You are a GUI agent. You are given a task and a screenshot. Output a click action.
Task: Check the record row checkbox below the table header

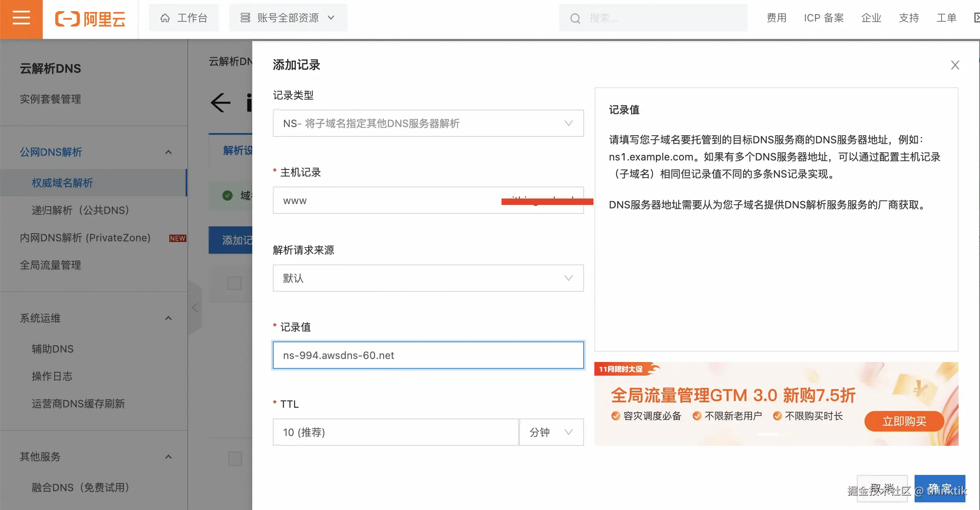[x=233, y=458]
